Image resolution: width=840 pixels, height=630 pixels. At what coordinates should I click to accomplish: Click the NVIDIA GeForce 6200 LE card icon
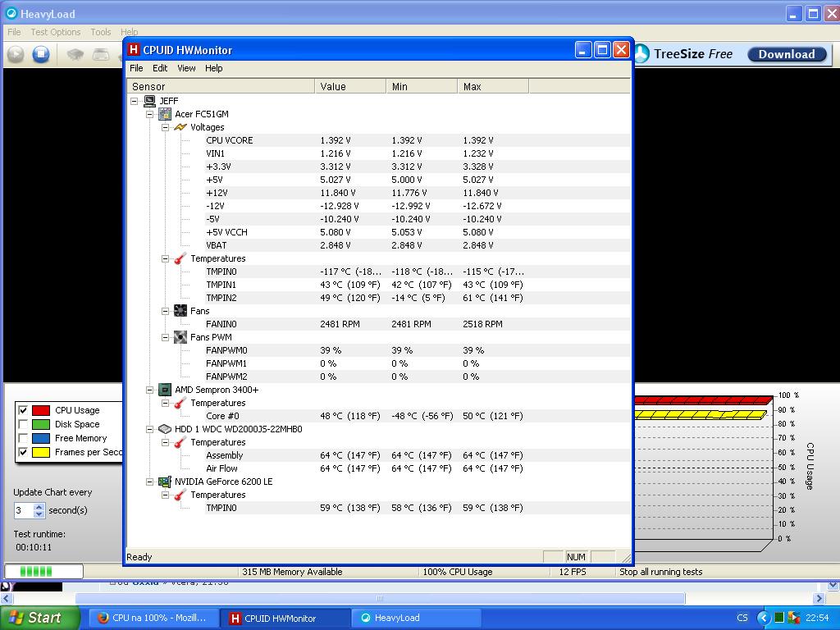165,482
